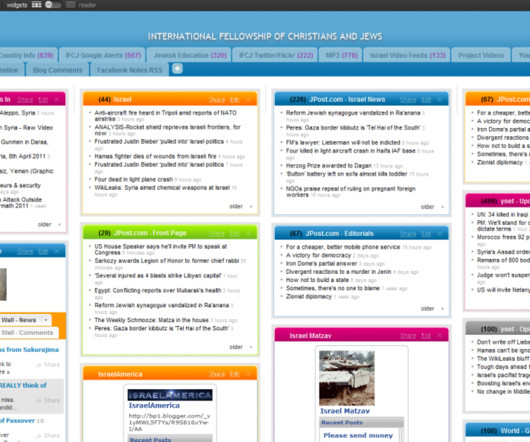
Task: Open the Wall - News dropdown arrow
Action: point(46,320)
